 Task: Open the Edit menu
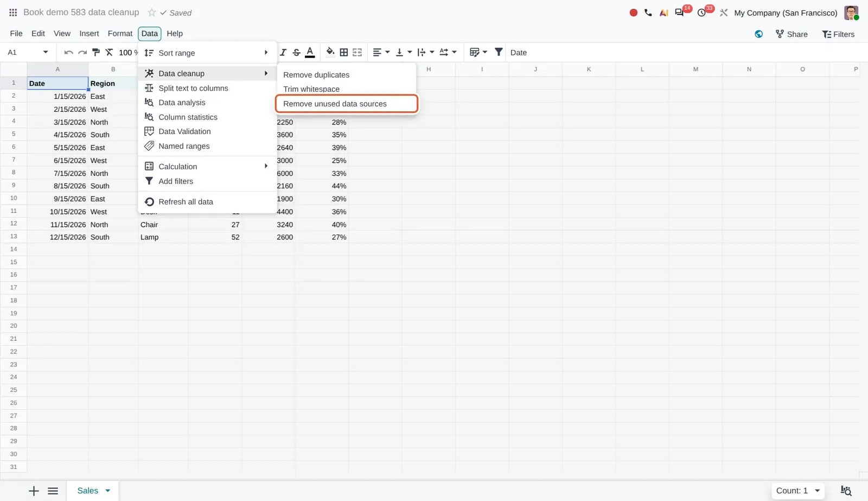pyautogui.click(x=38, y=33)
